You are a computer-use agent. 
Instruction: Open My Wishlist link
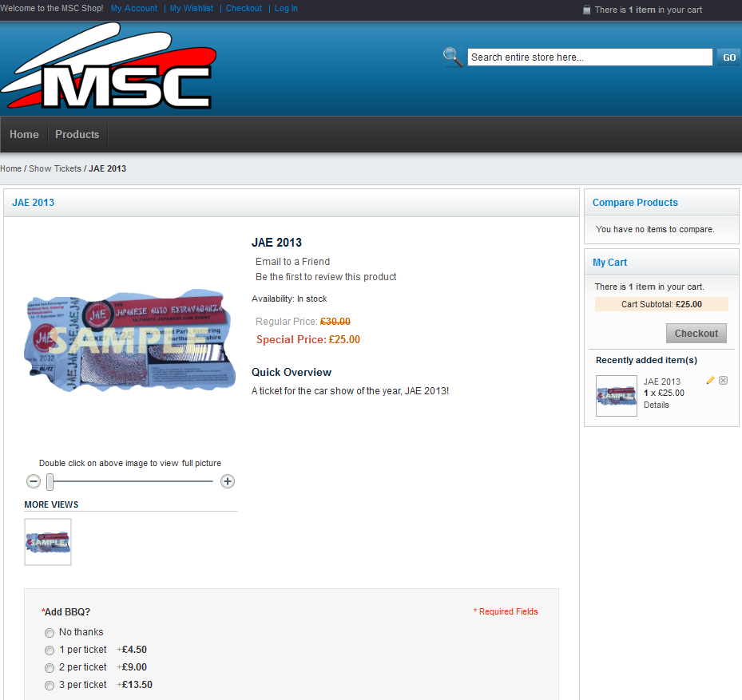point(192,9)
